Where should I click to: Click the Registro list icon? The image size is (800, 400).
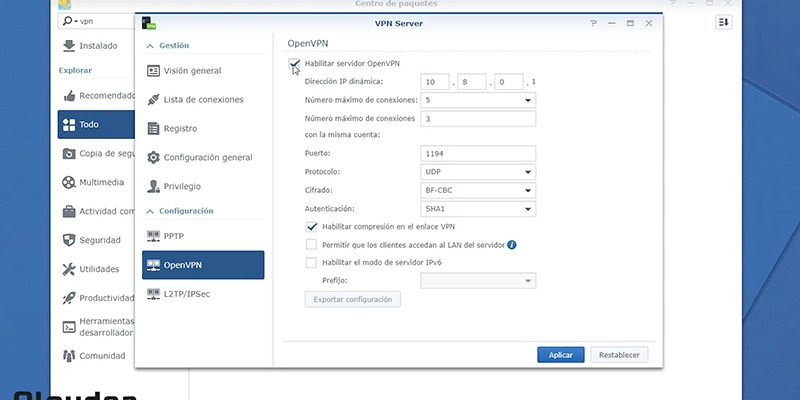coord(153,129)
